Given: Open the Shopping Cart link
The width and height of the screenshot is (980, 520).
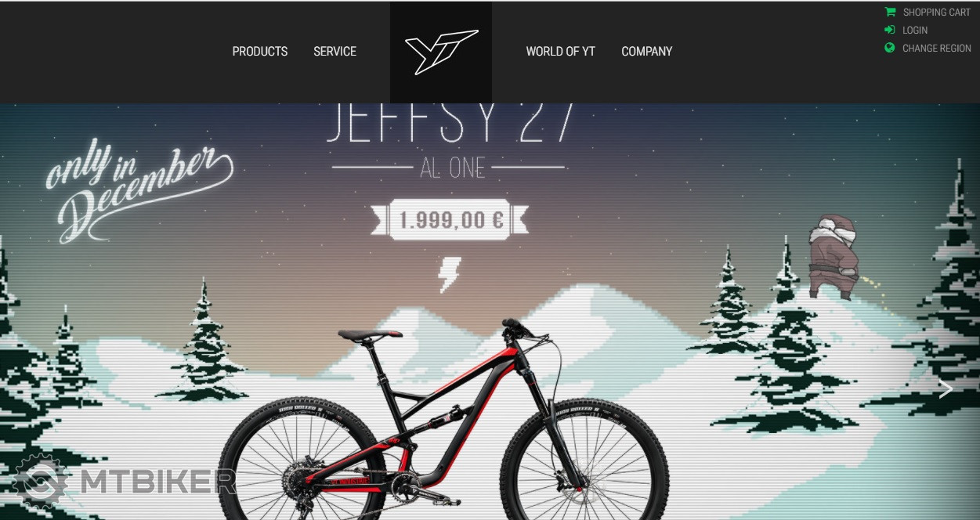Looking at the screenshot, I should pyautogui.click(x=936, y=12).
